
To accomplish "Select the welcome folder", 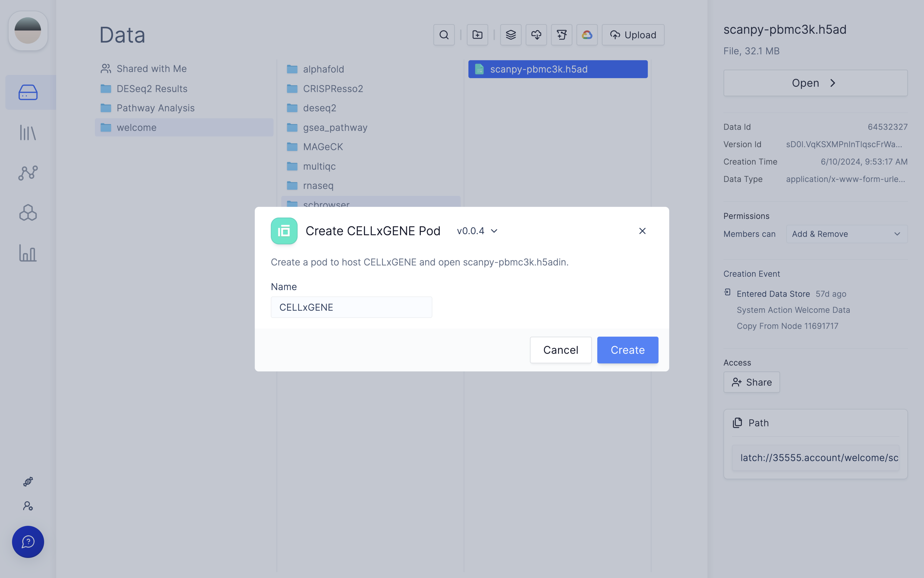I will (x=184, y=127).
